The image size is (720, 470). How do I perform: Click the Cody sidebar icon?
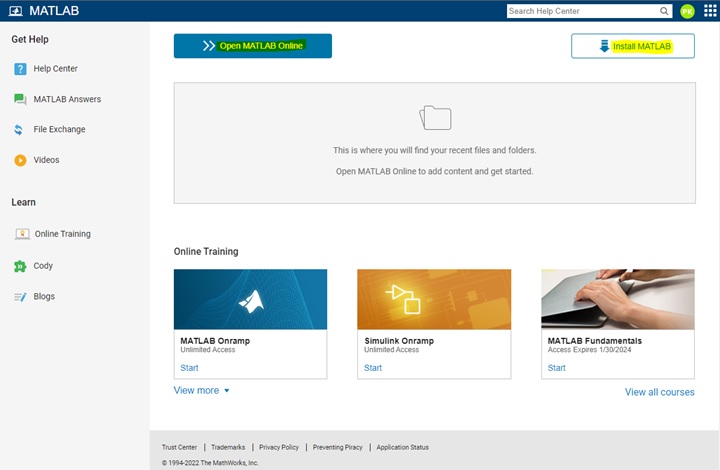tap(20, 266)
